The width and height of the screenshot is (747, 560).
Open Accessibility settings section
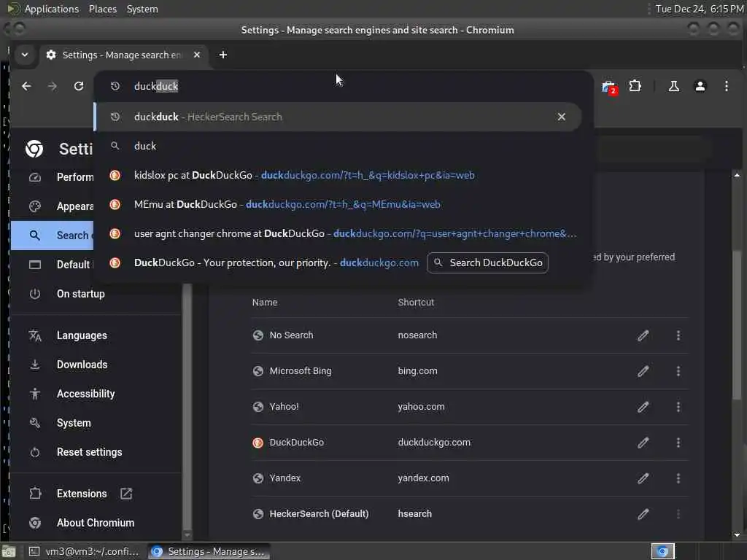click(96, 394)
